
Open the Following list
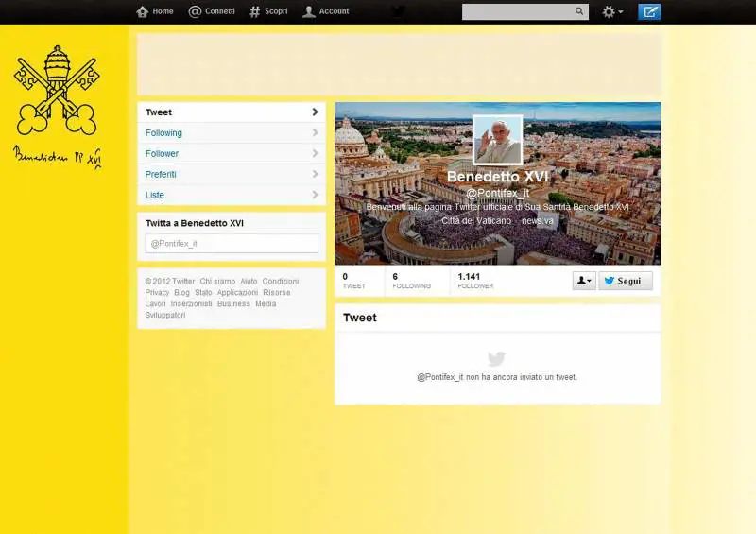pyautogui.click(x=232, y=132)
